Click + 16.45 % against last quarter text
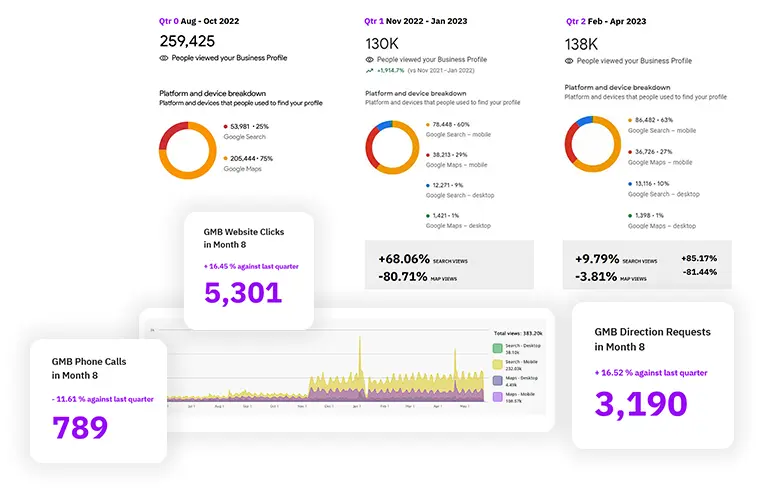Image resolution: width=765 pixels, height=494 pixels. 251,266
